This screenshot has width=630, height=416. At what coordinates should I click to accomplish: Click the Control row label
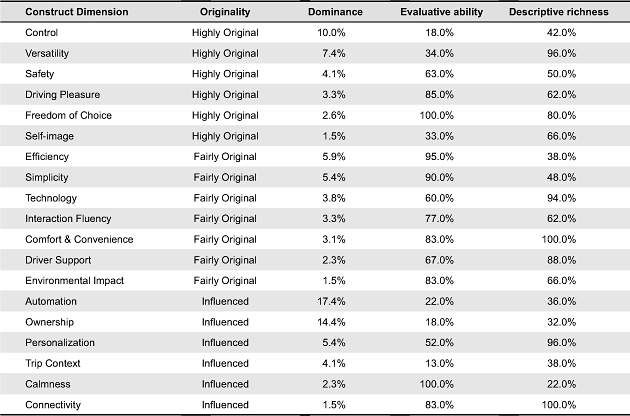tap(41, 33)
